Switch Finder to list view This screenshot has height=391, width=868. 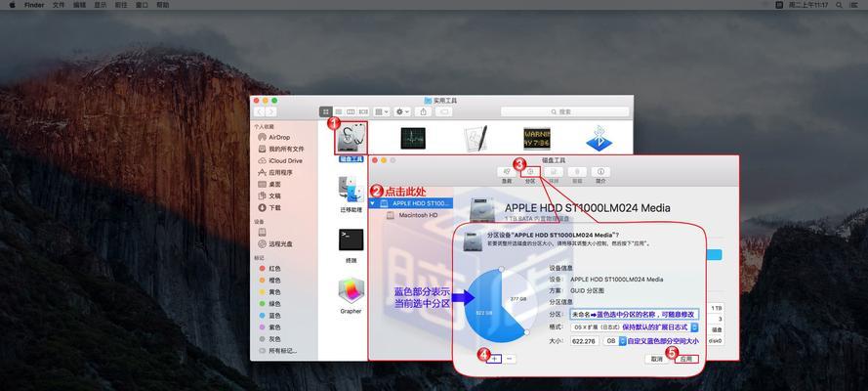coord(338,111)
